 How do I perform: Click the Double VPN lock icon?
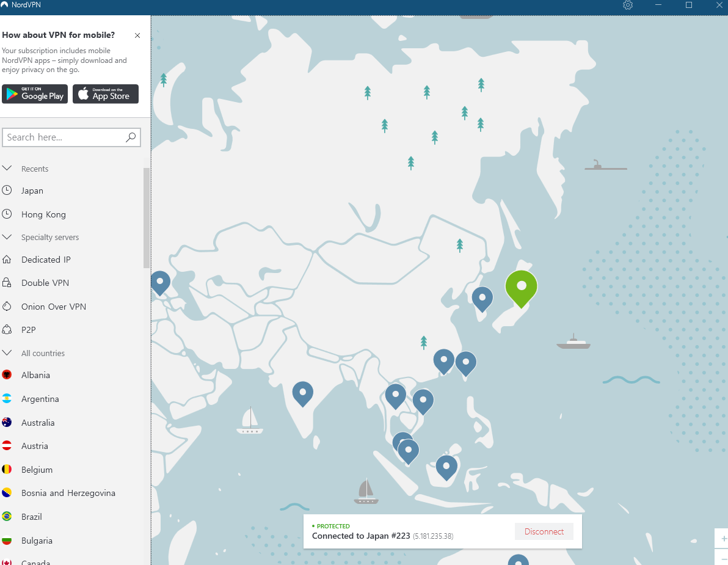tap(7, 282)
